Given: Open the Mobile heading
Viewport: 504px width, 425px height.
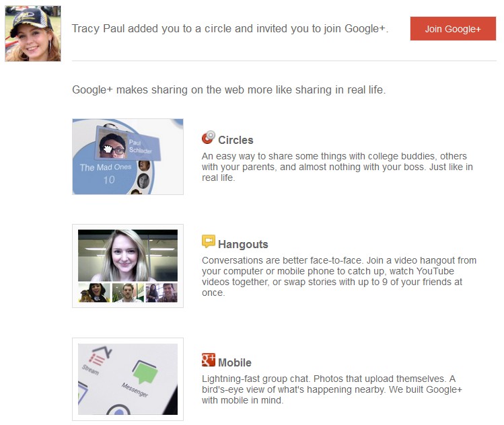Looking at the screenshot, I should tap(234, 363).
